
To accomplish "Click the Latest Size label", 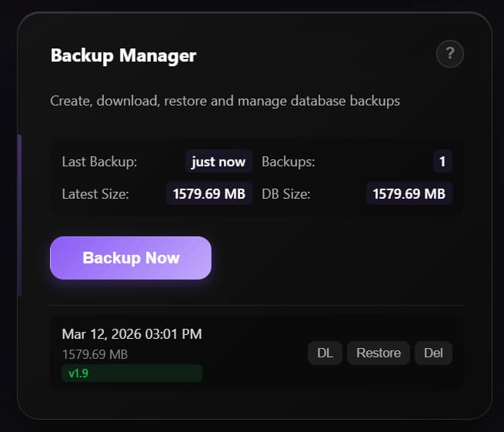I will tap(95, 194).
